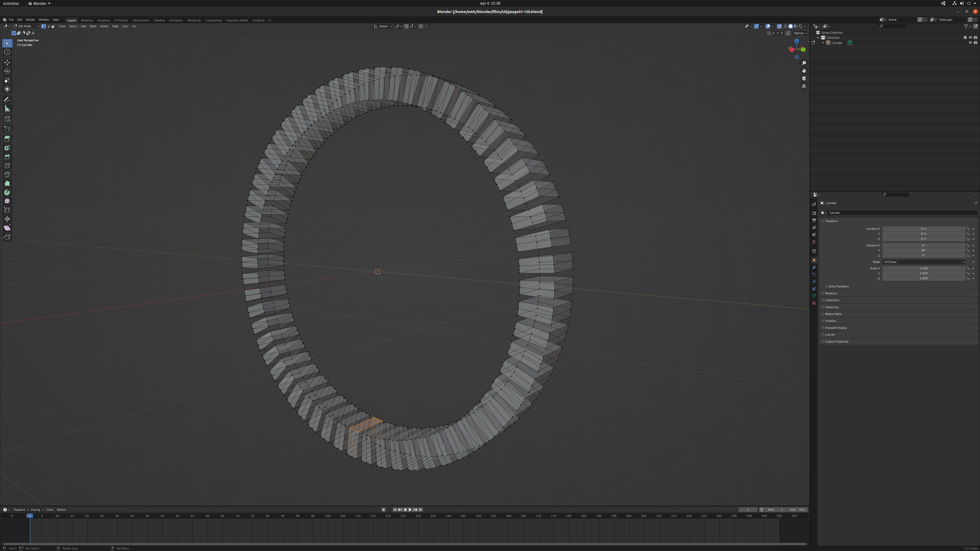Select the Smooth tool
Screen dimensions: 980x551
click(7, 201)
